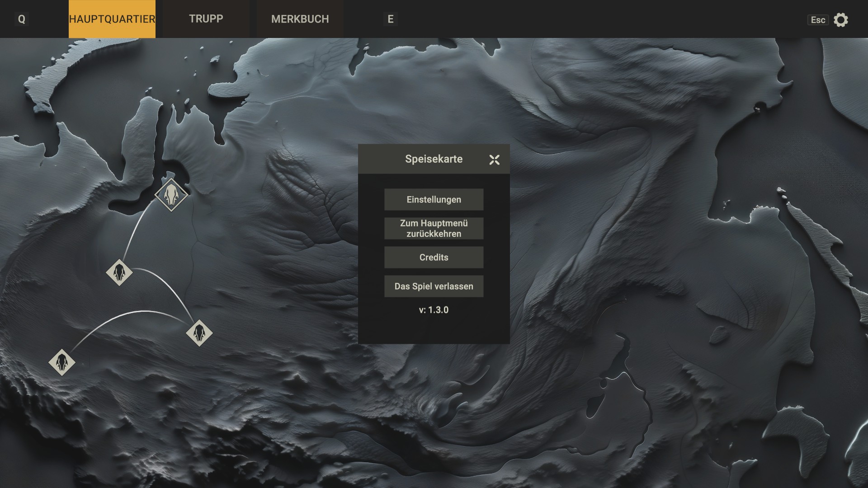This screenshot has height=488, width=868.
Task: Switch to the HAUPTQUARTIER tab
Action: tap(112, 19)
